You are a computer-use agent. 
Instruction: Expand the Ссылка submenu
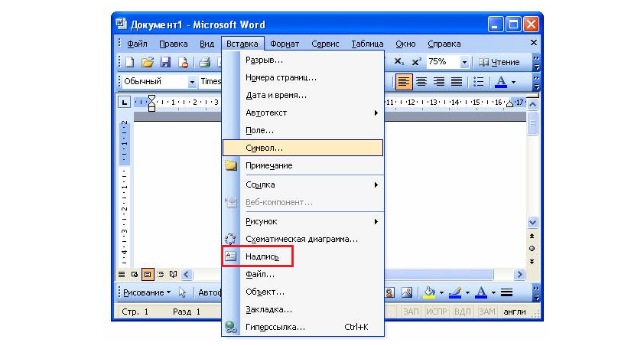(x=303, y=185)
